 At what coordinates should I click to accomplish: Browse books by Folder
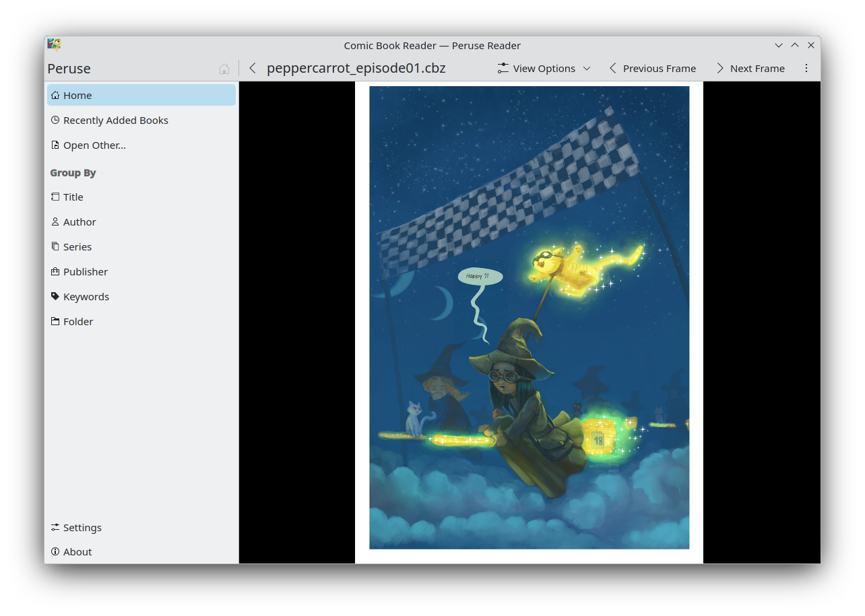coord(78,322)
